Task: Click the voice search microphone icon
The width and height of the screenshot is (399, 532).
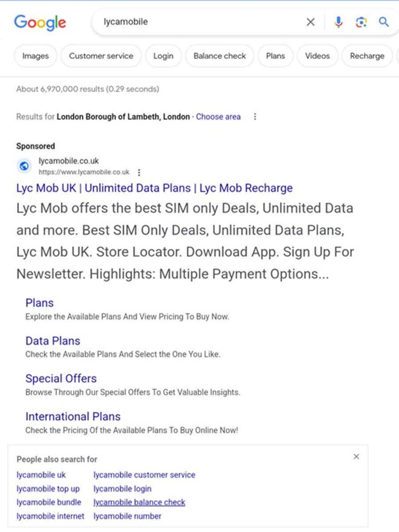Action: click(338, 22)
